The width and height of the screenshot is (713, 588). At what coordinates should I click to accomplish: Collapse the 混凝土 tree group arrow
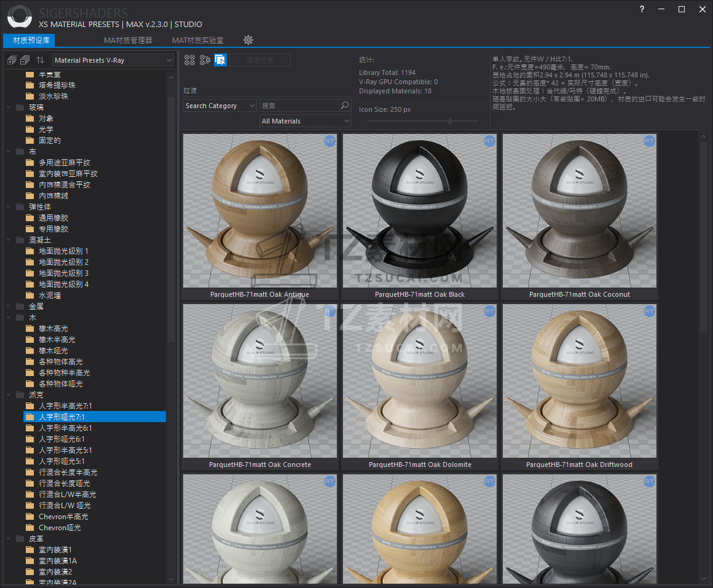pos(9,240)
